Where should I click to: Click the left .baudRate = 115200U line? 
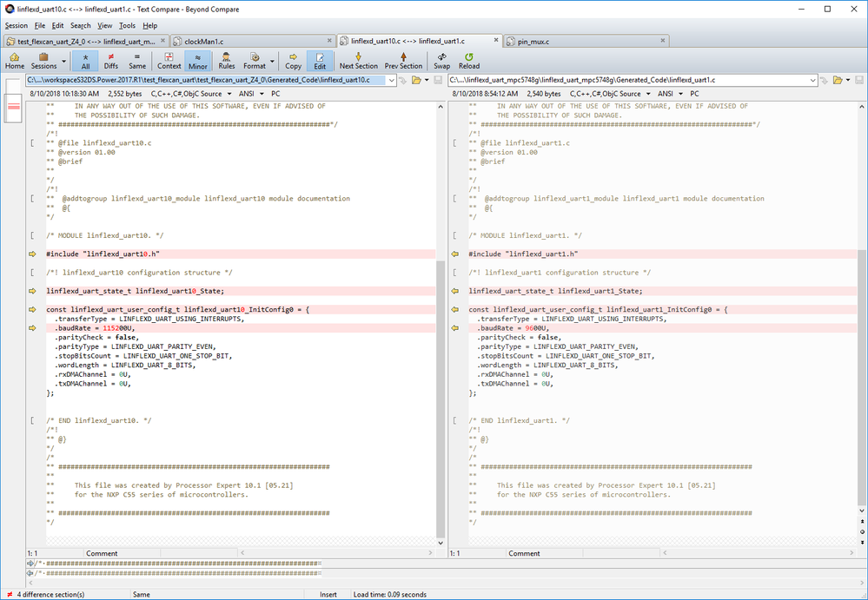coord(241,328)
